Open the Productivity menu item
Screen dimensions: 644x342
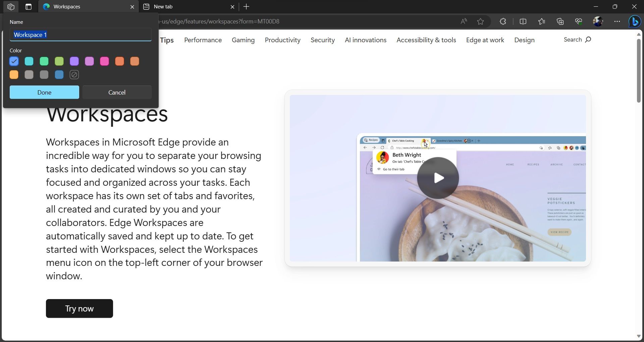point(282,40)
